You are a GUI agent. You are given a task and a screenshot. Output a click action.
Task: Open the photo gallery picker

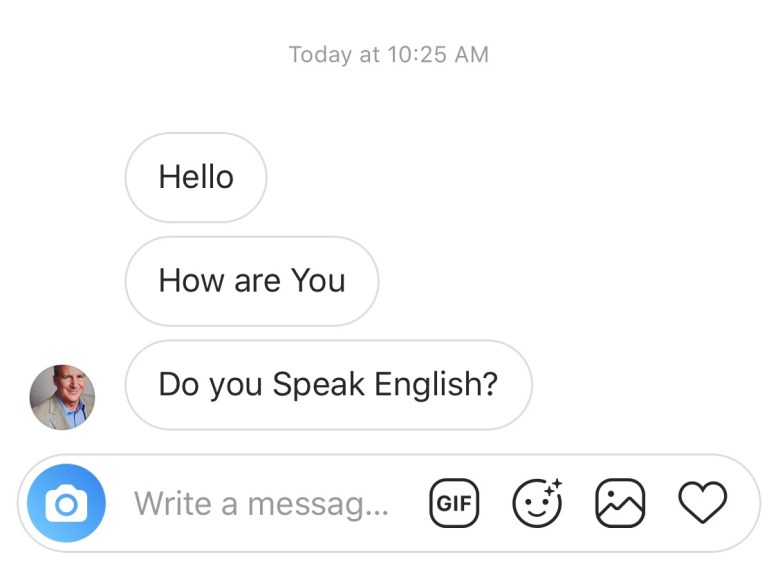coord(620,503)
